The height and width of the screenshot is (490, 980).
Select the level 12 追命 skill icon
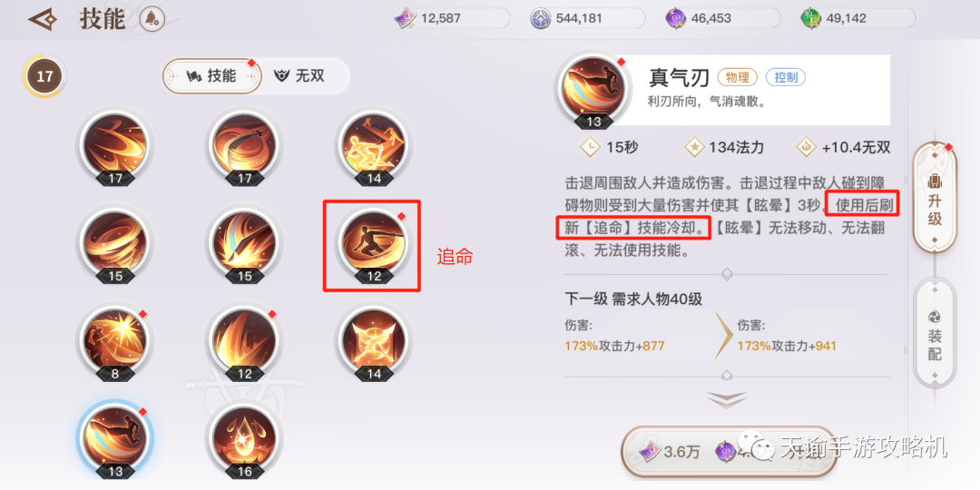[374, 242]
